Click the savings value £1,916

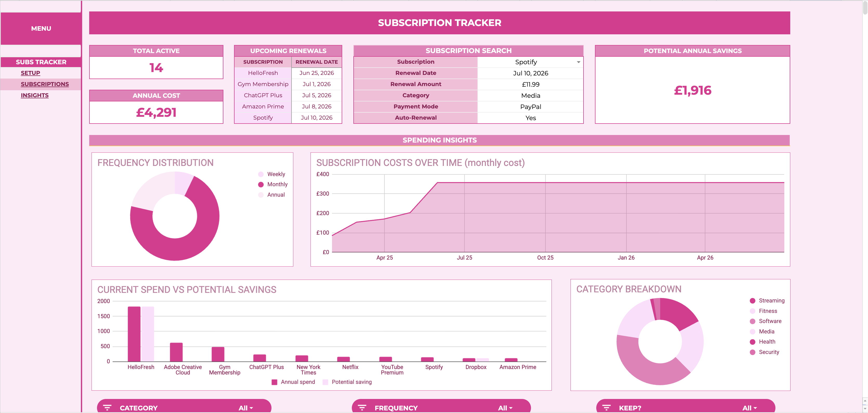tap(692, 90)
